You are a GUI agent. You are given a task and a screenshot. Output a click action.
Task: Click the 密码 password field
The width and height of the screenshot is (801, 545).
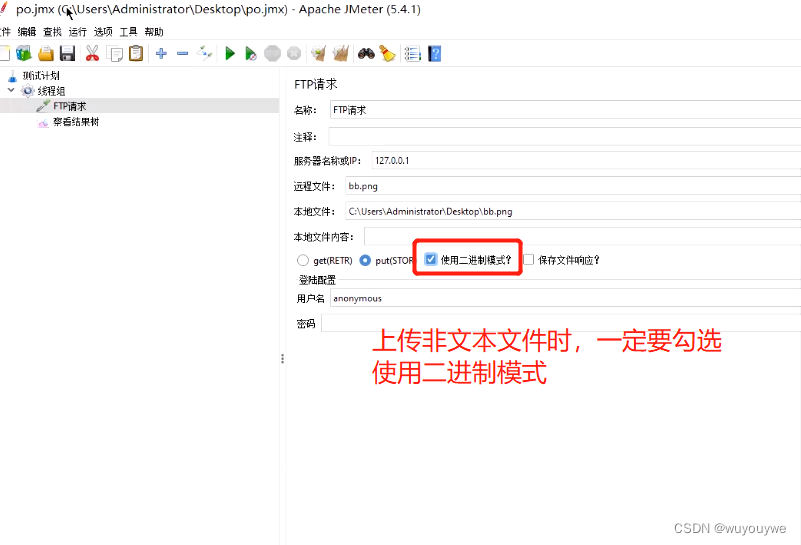[560, 323]
